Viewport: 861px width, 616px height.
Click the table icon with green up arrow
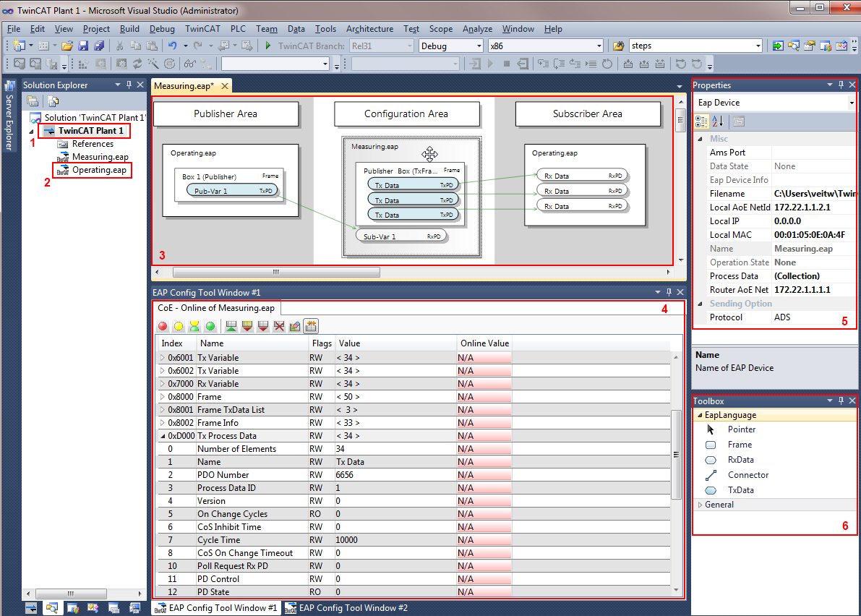(x=231, y=326)
